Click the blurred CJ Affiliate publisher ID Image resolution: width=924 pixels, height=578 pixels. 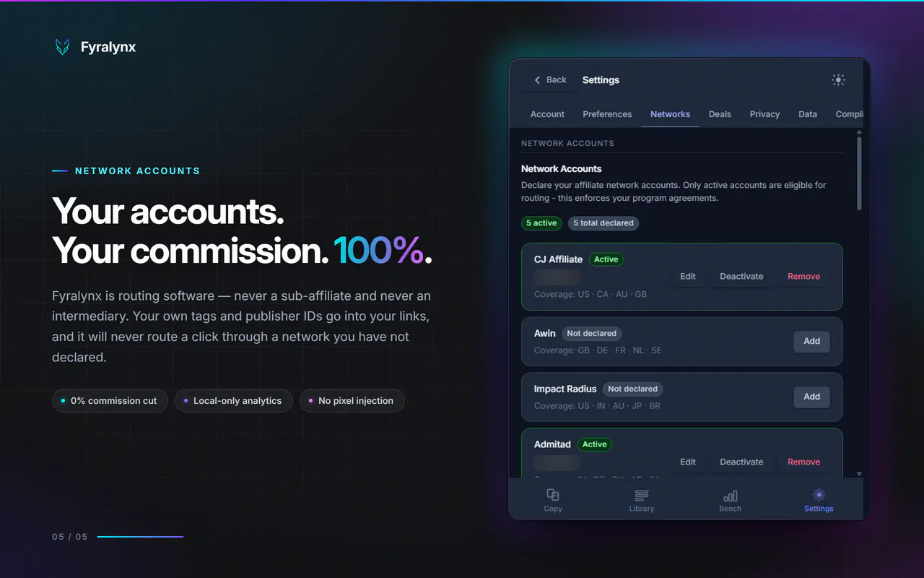point(557,277)
